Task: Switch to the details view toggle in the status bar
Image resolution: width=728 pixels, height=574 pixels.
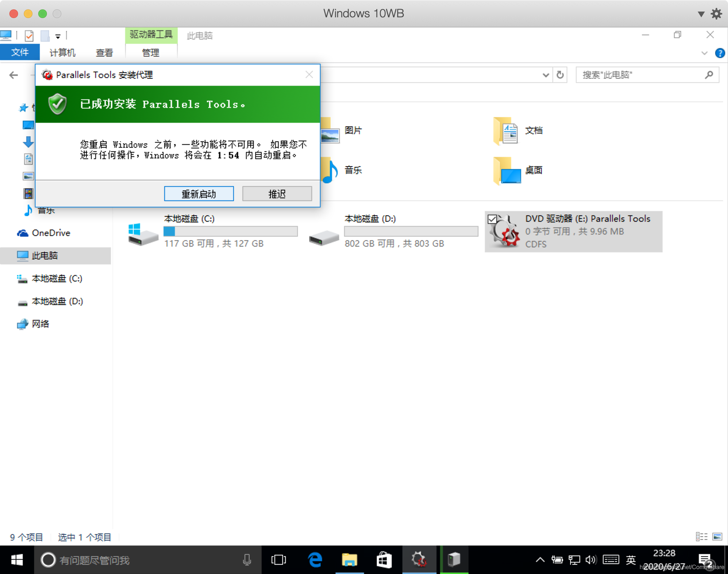Action: point(701,537)
